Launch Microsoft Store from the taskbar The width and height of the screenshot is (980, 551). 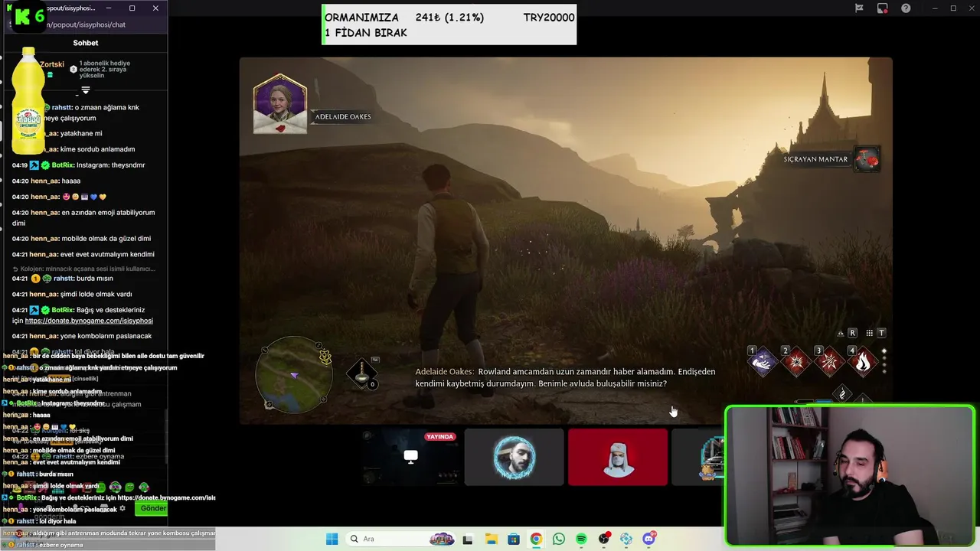514,539
